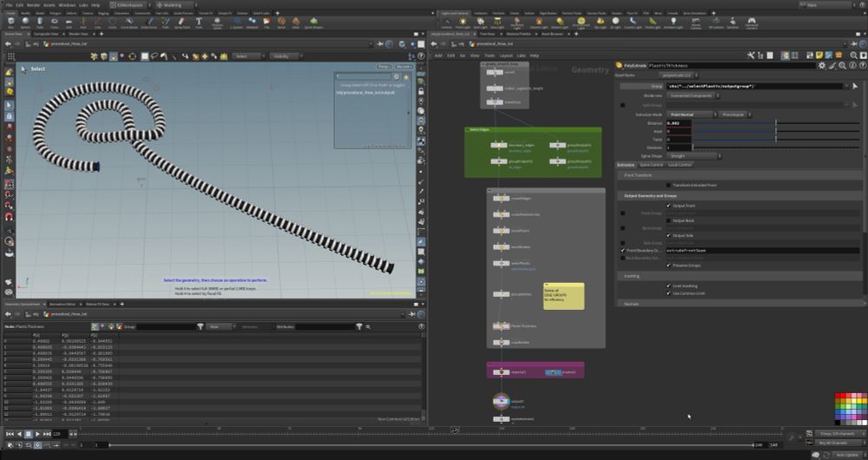Open network editor tool wrench icon
This screenshot has height=460, width=868.
tap(751, 56)
